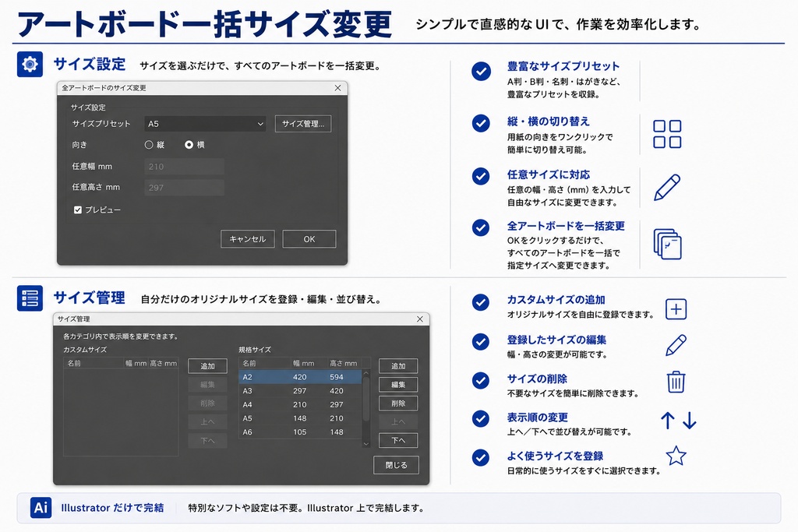Click the checkmark icon next to 豊富なサイズプリセット
The height and width of the screenshot is (532, 798).
tap(481, 71)
